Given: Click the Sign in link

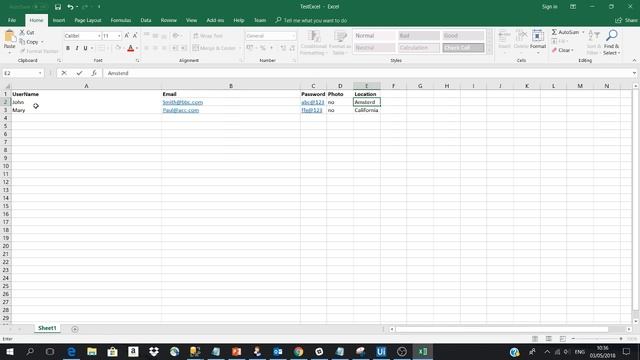Looking at the screenshot, I should 549,7.
